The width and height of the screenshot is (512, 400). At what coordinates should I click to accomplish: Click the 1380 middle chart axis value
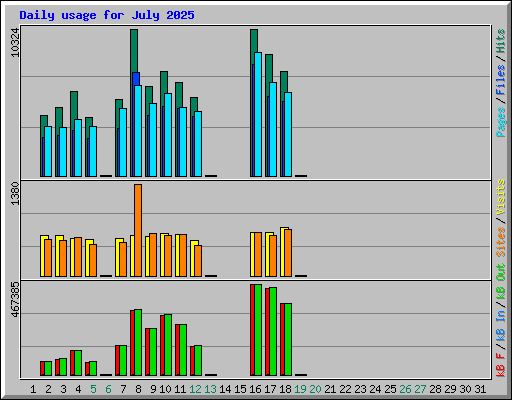(15, 193)
